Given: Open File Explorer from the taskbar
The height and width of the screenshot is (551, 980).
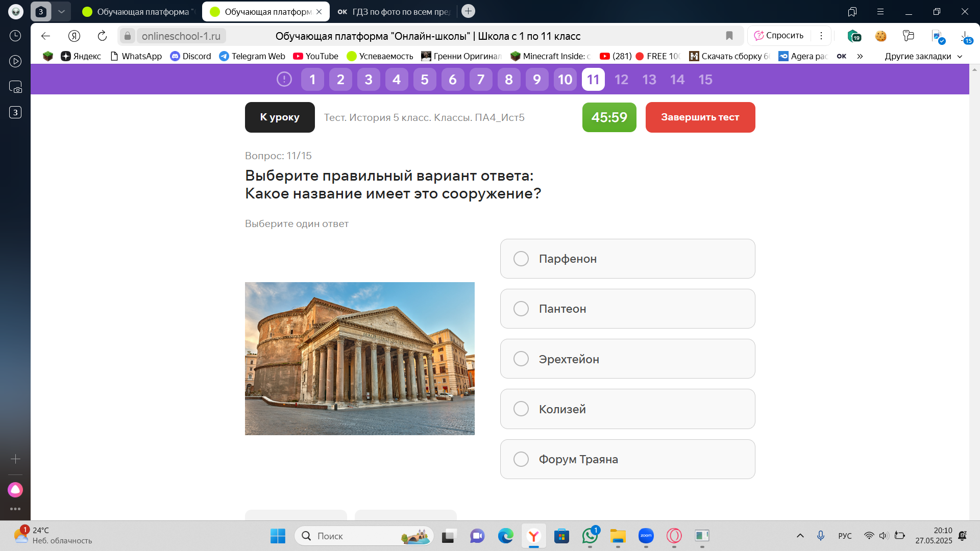Looking at the screenshot, I should coord(618,536).
